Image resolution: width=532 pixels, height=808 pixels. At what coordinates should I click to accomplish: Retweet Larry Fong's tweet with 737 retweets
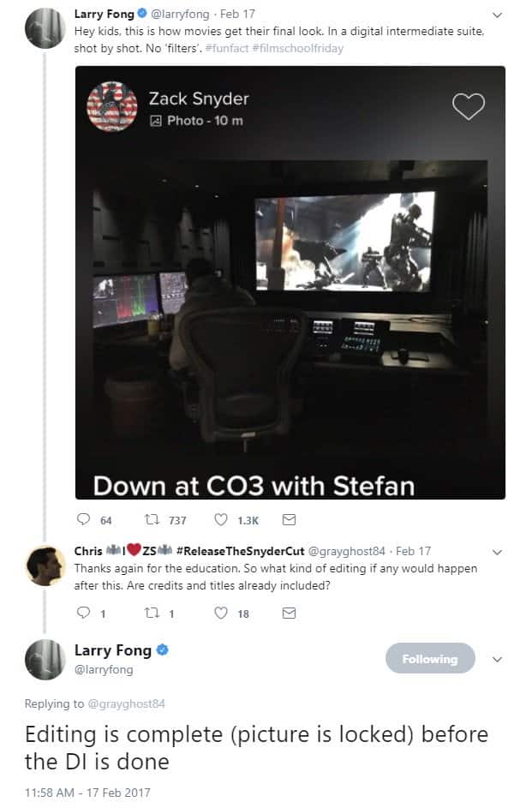[x=152, y=519]
